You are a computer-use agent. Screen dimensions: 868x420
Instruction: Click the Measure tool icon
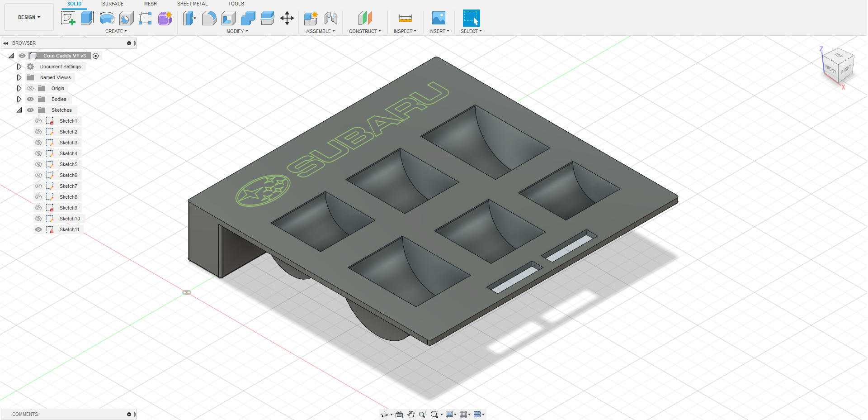pyautogui.click(x=406, y=18)
